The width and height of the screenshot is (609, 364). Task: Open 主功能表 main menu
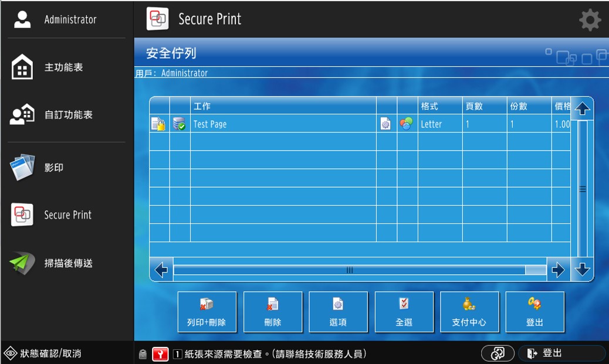63,67
